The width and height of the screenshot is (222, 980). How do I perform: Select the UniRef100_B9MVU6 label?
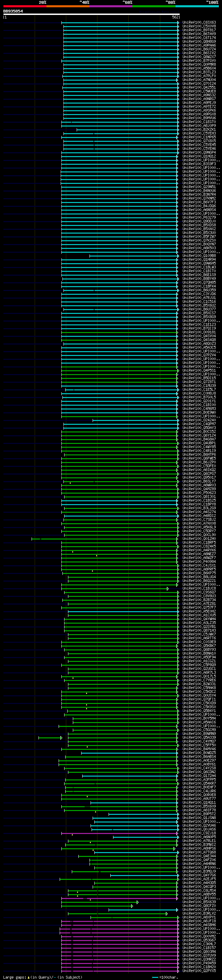199,118
